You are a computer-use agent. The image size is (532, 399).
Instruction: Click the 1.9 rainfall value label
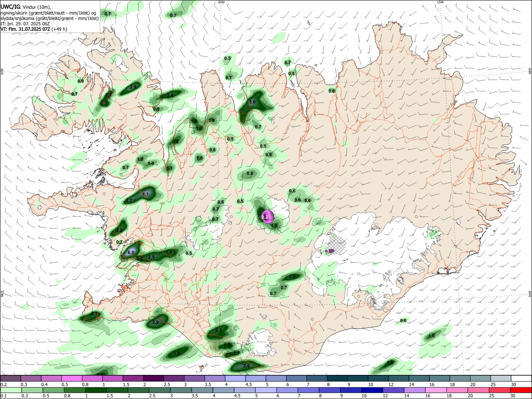point(169,252)
